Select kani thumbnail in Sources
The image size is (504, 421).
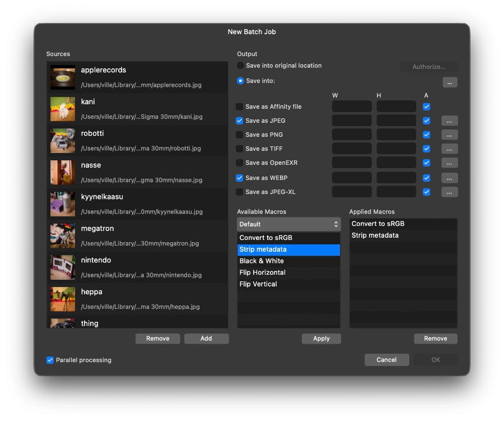(63, 109)
